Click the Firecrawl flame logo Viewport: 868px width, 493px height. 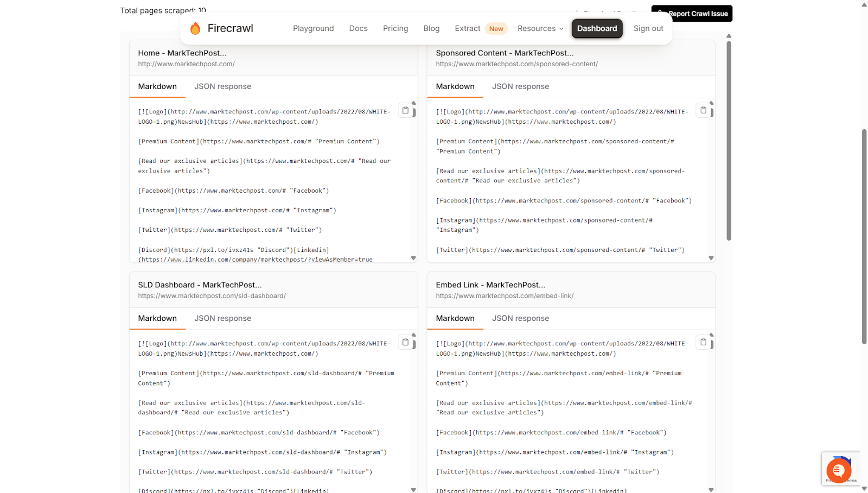tap(195, 28)
